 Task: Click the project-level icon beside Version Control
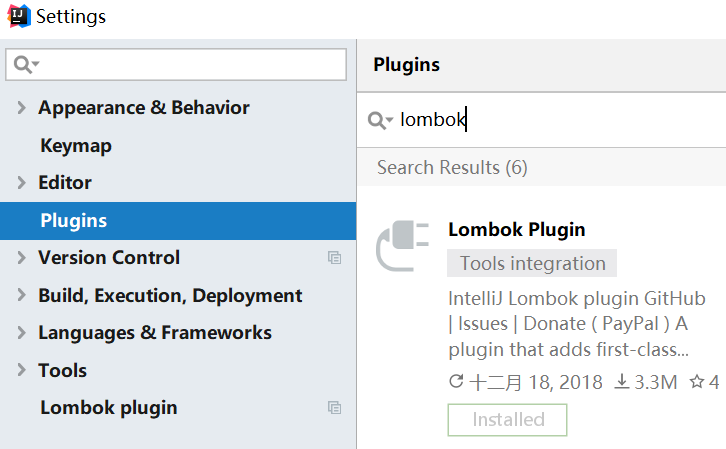(335, 258)
